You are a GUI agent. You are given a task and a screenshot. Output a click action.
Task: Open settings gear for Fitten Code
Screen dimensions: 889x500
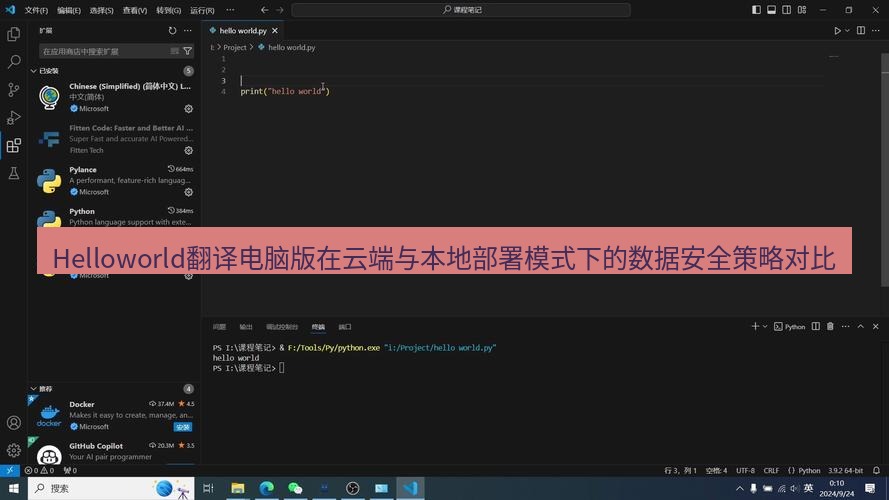click(189, 150)
